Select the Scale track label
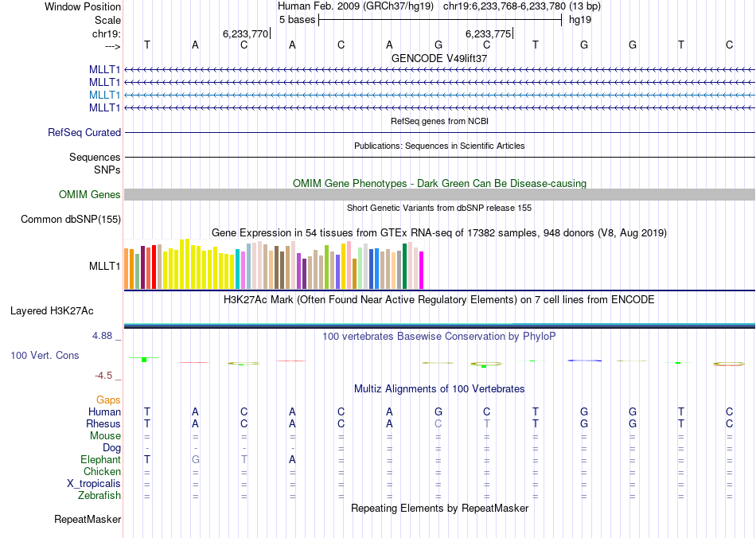This screenshot has height=538, width=756. (x=107, y=20)
